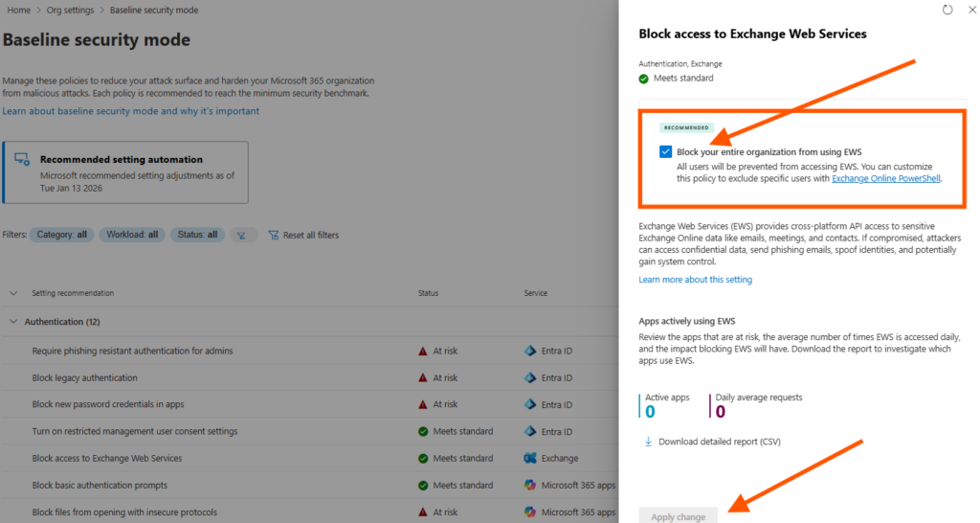
Task: Close the Exchange Web Services side panel
Action: [971, 10]
